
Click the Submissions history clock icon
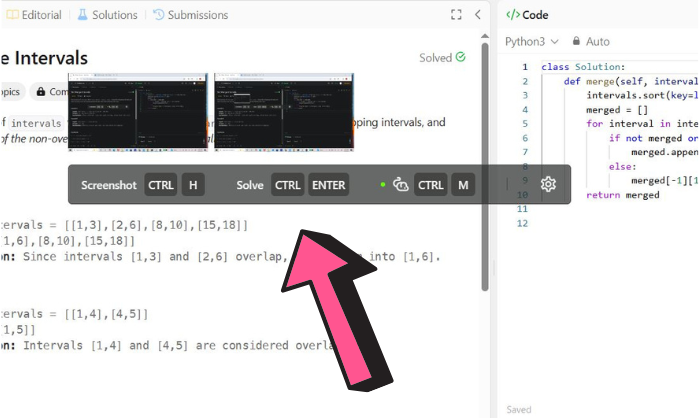pyautogui.click(x=159, y=15)
